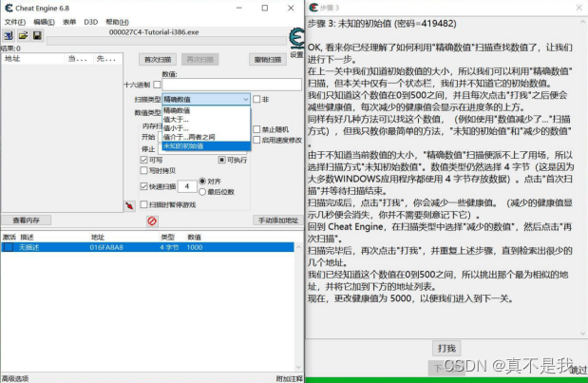Select the 最后位数 radio button
Screen dimensions: 588x383
point(202,192)
